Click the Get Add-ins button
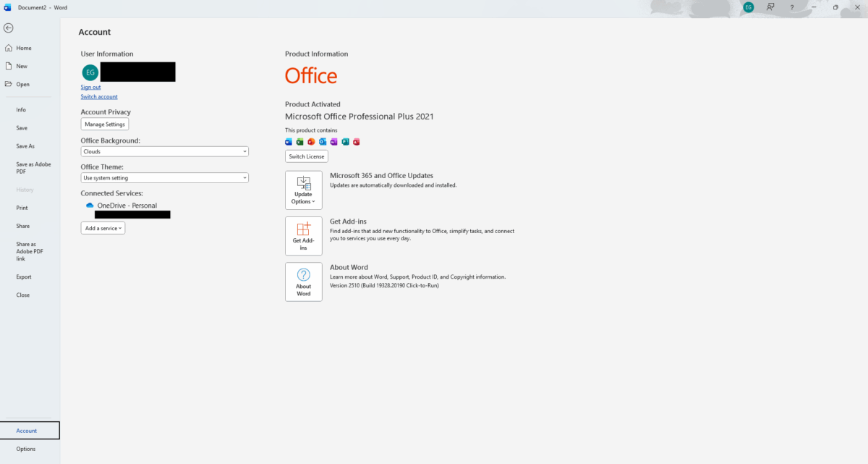This screenshot has height=464, width=868. pos(303,235)
